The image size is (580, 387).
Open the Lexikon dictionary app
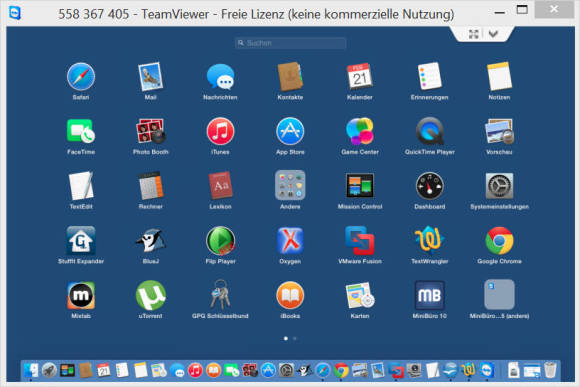(x=220, y=186)
